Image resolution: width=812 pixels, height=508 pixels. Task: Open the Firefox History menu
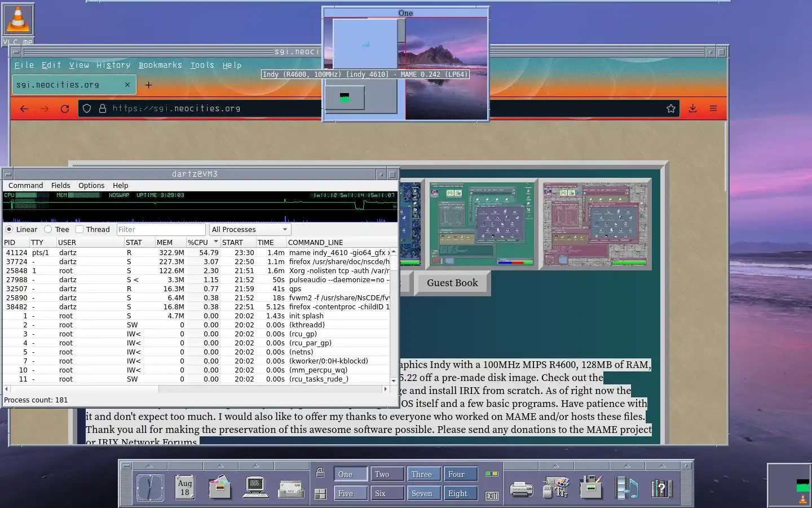(x=113, y=65)
